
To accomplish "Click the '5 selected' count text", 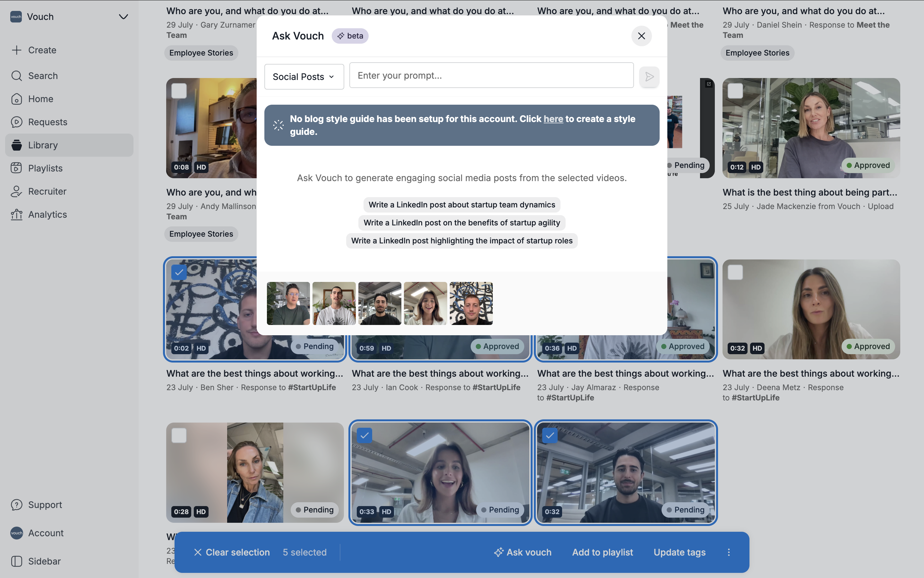I will click(x=305, y=552).
